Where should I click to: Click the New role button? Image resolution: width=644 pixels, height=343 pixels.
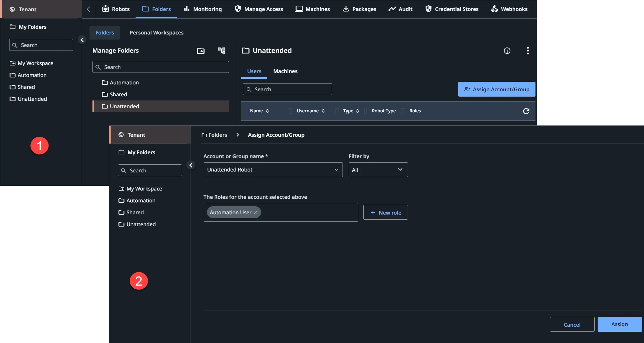(x=385, y=213)
